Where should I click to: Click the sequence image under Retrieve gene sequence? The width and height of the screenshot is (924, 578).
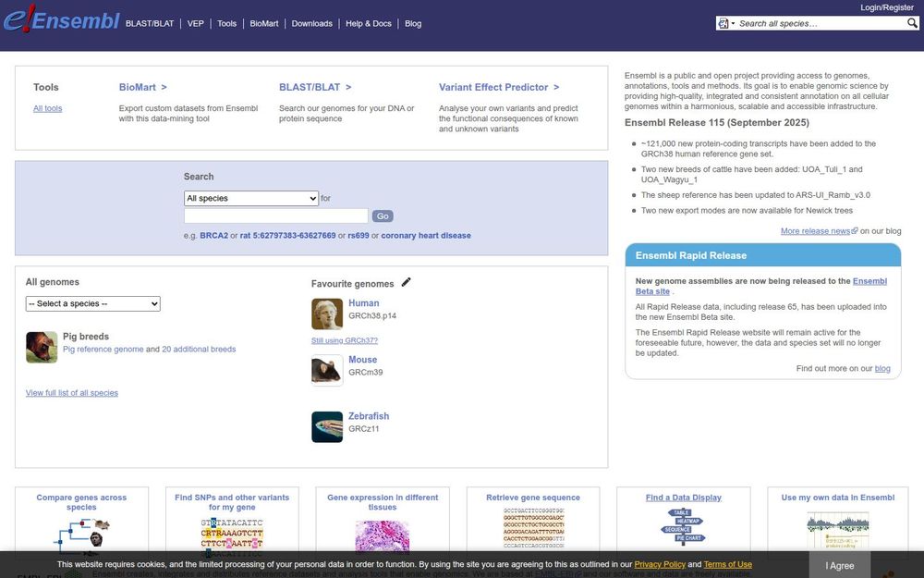tap(533, 528)
